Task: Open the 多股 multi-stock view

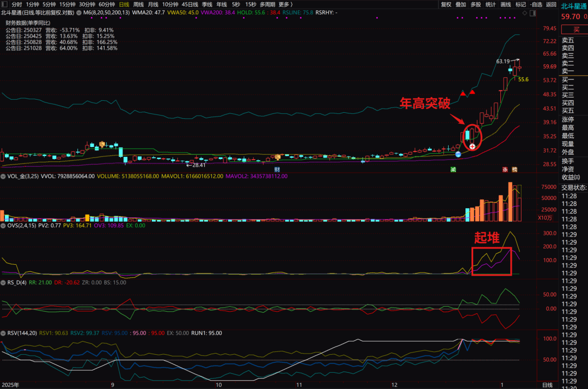Action: pyautogui.click(x=475, y=4)
